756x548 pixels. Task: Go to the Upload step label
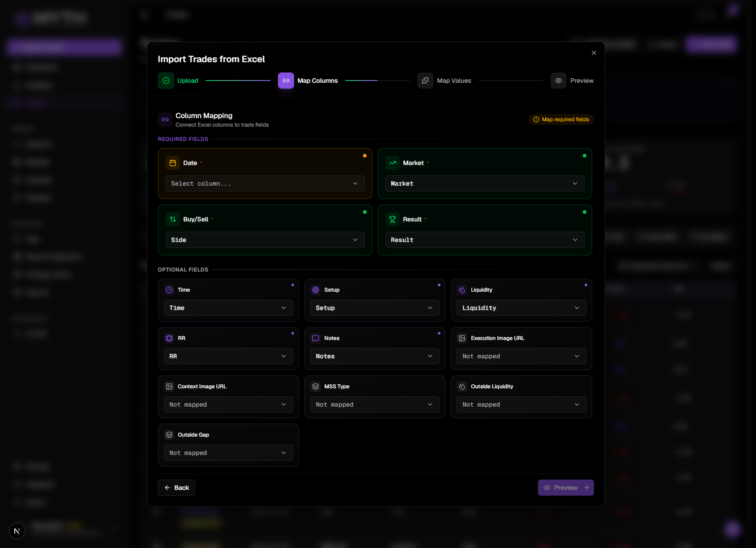point(188,81)
